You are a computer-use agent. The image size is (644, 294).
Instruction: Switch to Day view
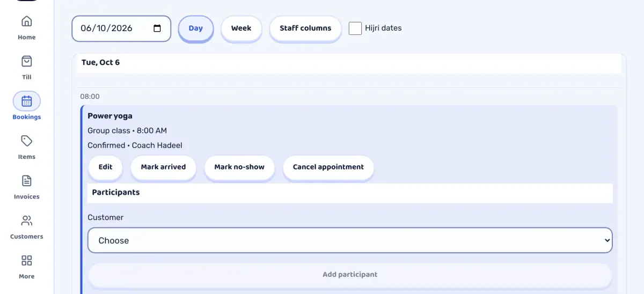coord(196,28)
